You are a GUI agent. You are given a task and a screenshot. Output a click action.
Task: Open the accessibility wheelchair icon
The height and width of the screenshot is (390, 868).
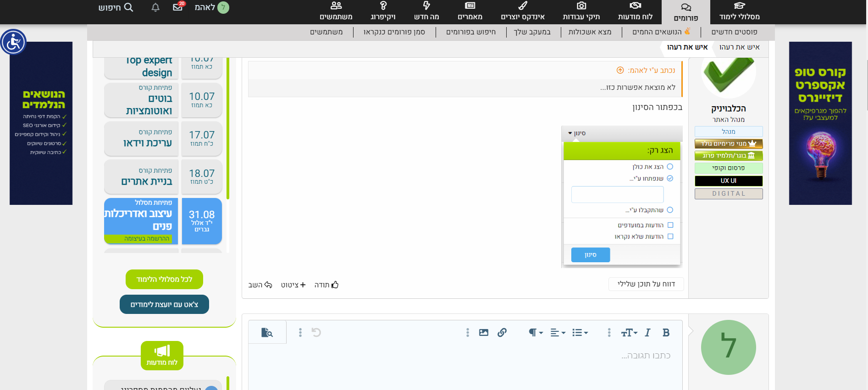[13, 42]
